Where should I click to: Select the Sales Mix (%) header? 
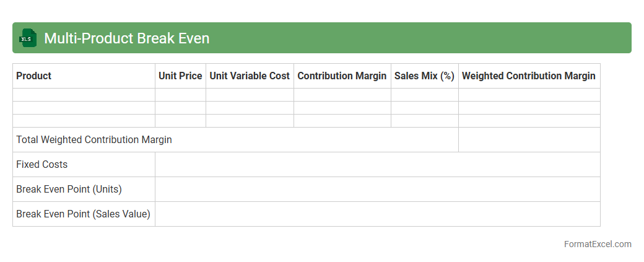pyautogui.click(x=424, y=76)
